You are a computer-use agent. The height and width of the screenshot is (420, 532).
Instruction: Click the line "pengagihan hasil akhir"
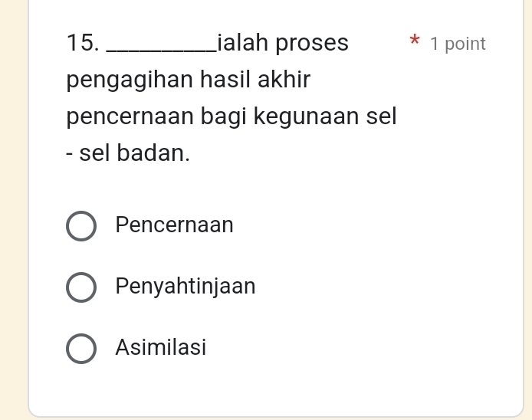pos(189,80)
